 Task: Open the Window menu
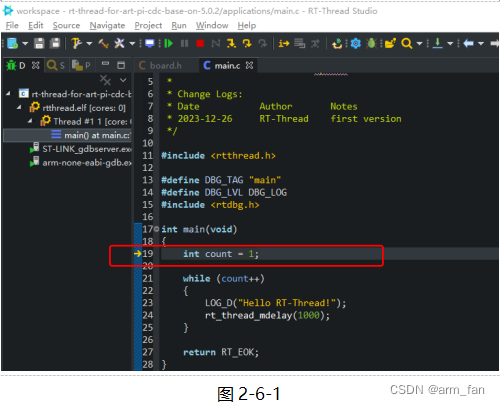(x=212, y=25)
